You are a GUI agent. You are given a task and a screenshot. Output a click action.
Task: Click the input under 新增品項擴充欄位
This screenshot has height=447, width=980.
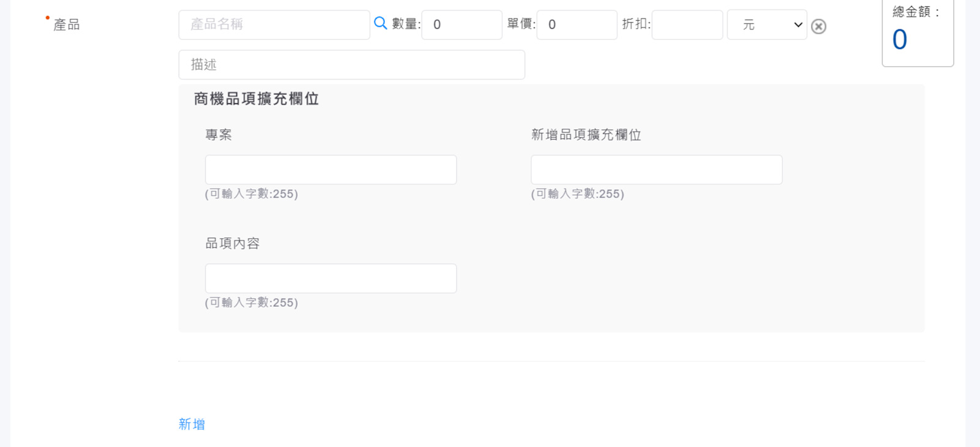656,170
